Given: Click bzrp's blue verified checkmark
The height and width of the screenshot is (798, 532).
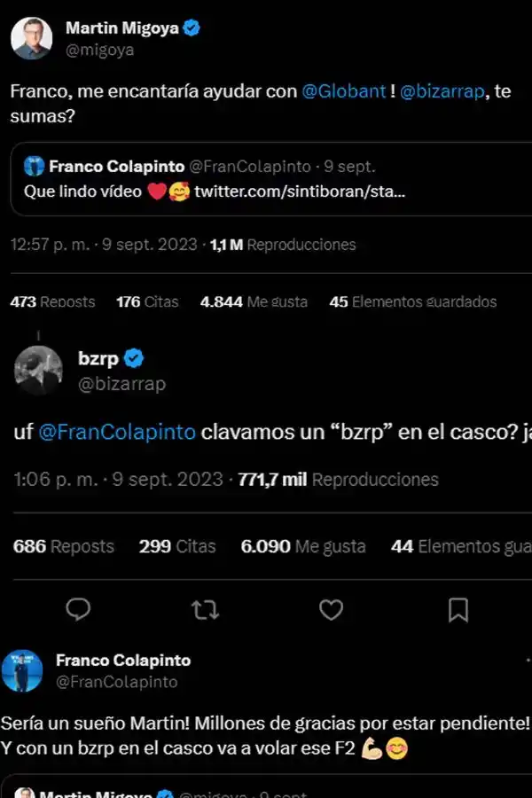Looking at the screenshot, I should click(x=133, y=358).
